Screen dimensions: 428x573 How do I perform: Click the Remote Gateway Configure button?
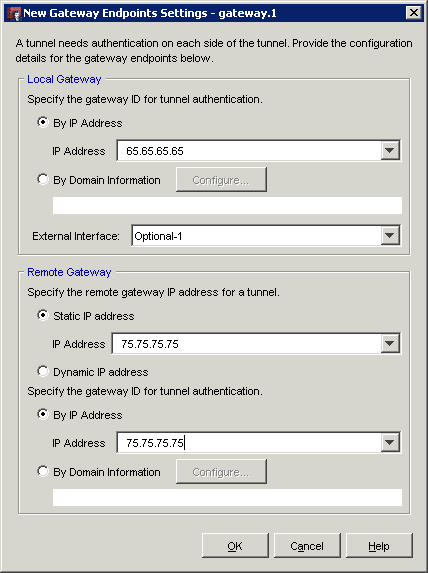(221, 472)
